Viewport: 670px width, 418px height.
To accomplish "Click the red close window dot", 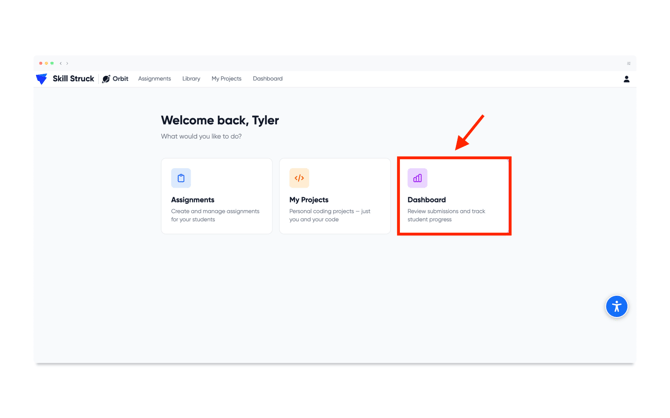I will [41, 63].
